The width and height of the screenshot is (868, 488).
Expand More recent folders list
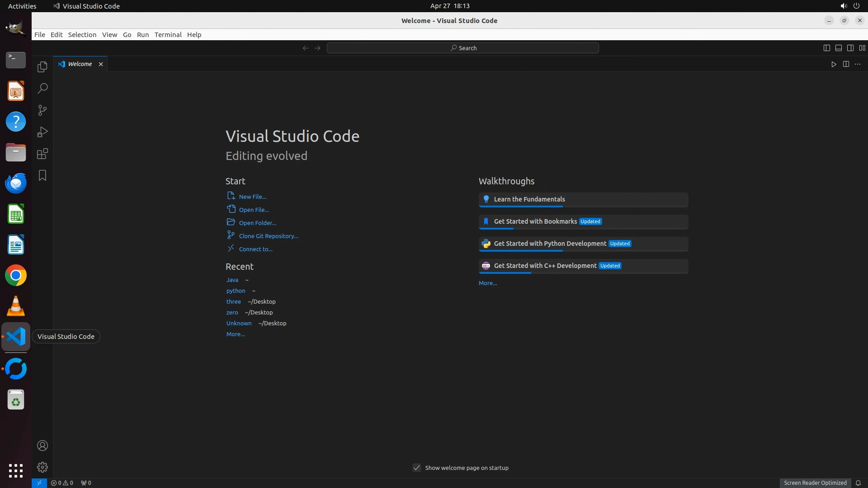(x=235, y=334)
